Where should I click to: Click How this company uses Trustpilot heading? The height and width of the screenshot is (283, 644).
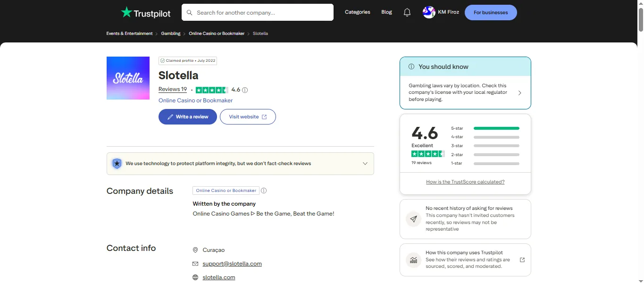pos(464,253)
